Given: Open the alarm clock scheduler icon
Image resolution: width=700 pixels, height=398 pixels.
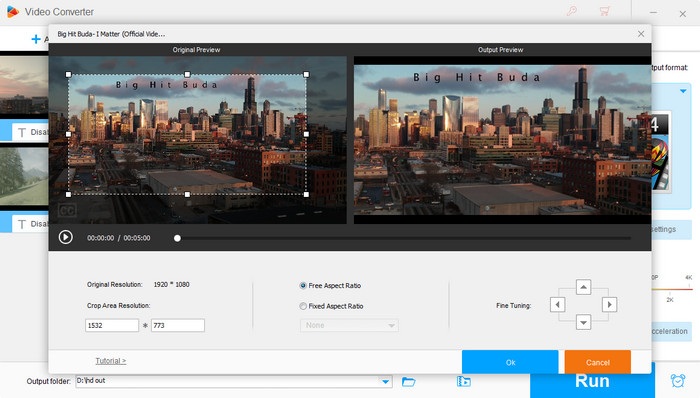Looking at the screenshot, I should (x=678, y=381).
